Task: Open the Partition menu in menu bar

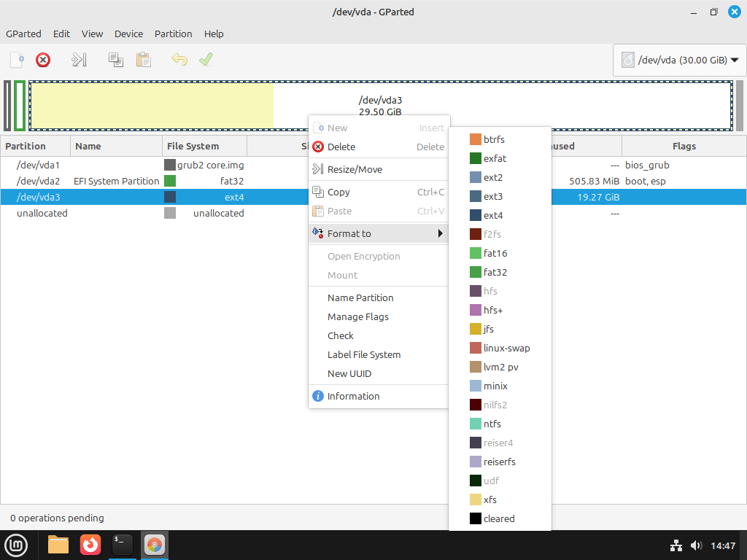Action: tap(173, 34)
